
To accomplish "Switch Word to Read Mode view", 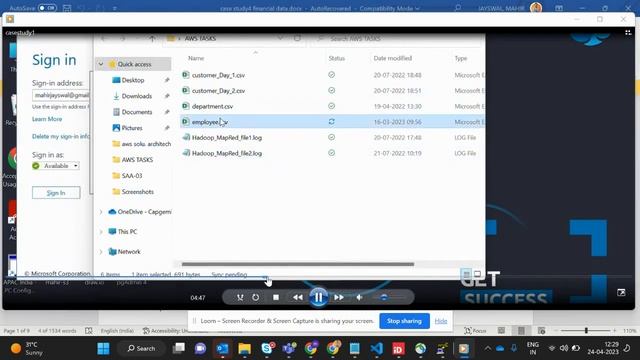I will pos(501,331).
